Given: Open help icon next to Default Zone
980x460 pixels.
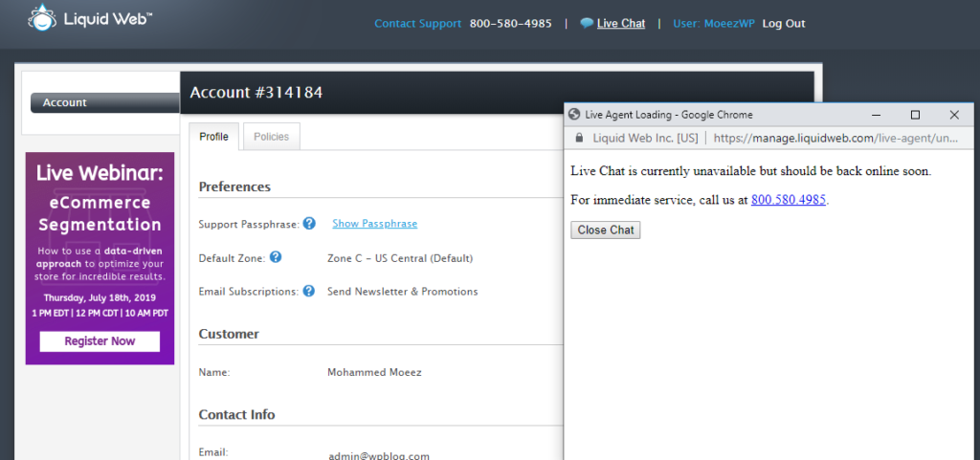Looking at the screenshot, I should pyautogui.click(x=276, y=257).
